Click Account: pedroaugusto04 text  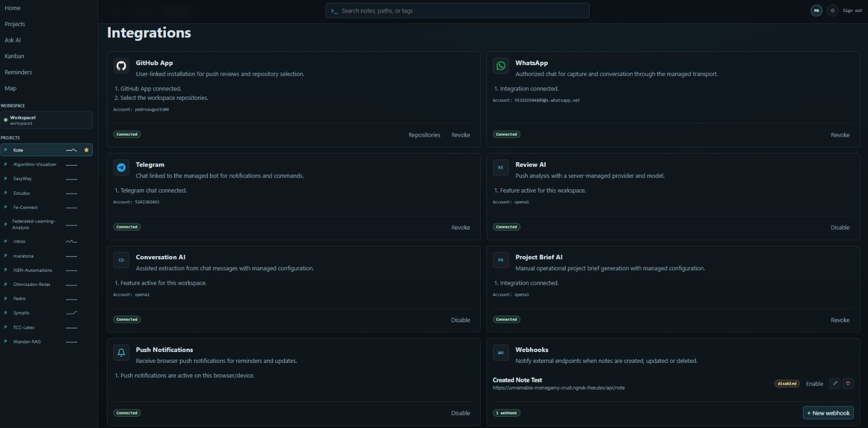[x=141, y=110]
